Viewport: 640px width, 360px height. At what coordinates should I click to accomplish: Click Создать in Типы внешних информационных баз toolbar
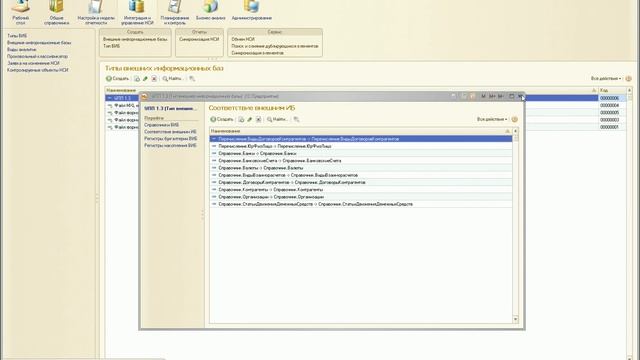click(x=118, y=78)
